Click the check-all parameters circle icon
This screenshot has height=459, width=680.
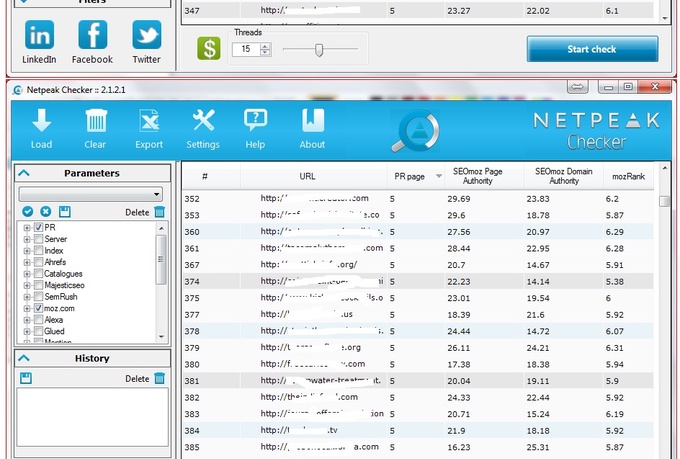(x=28, y=212)
